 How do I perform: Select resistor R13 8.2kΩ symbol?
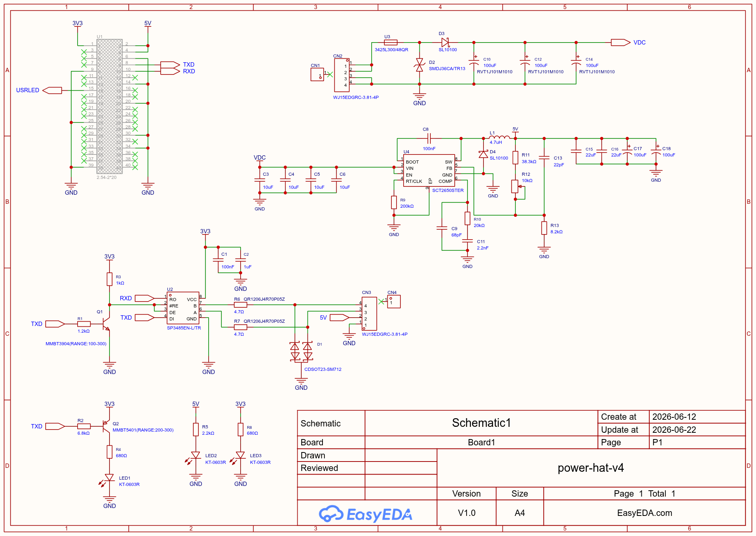tap(544, 228)
